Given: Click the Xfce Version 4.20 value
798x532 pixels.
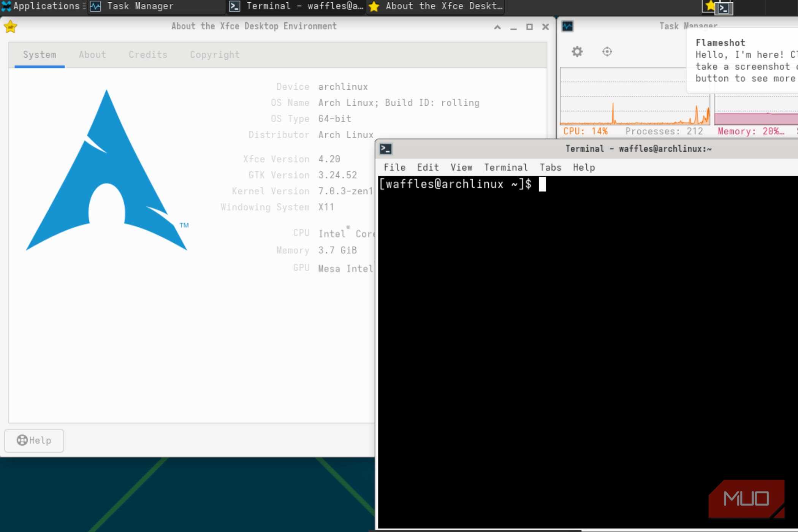Looking at the screenshot, I should (x=329, y=159).
